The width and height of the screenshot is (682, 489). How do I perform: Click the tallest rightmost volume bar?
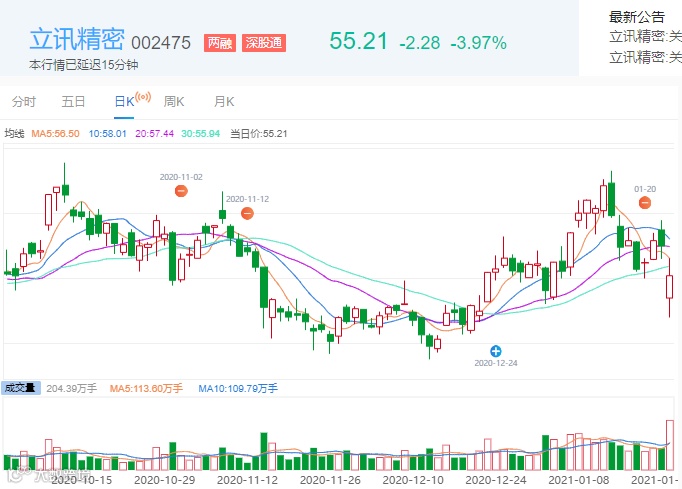[x=669, y=445]
